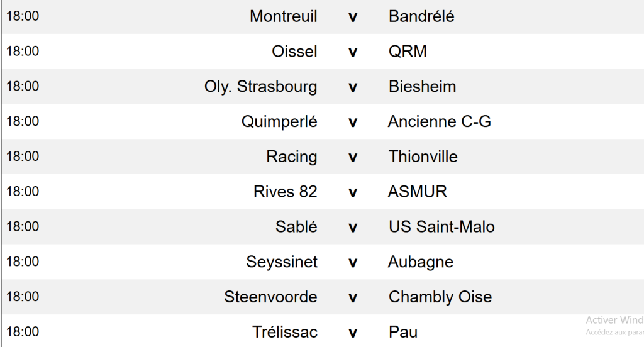Click the Aubagne team link
The height and width of the screenshot is (347, 644).
[421, 262]
